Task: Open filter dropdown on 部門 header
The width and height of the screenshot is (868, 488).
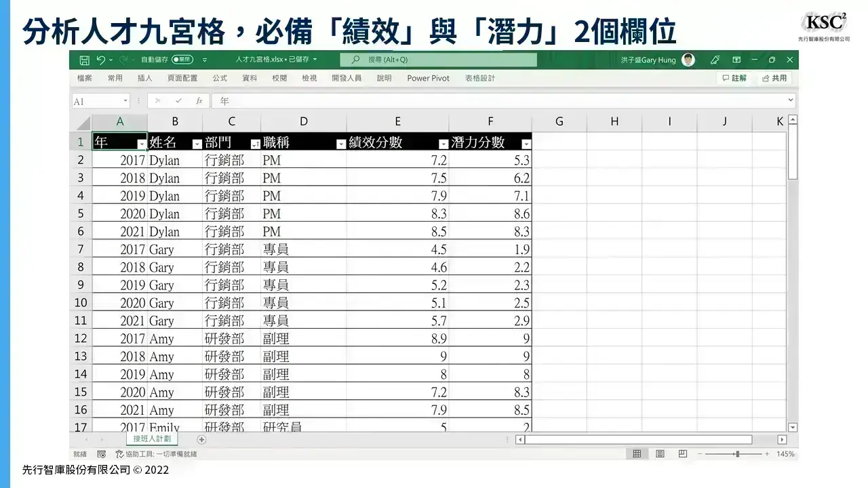Action: (x=255, y=144)
